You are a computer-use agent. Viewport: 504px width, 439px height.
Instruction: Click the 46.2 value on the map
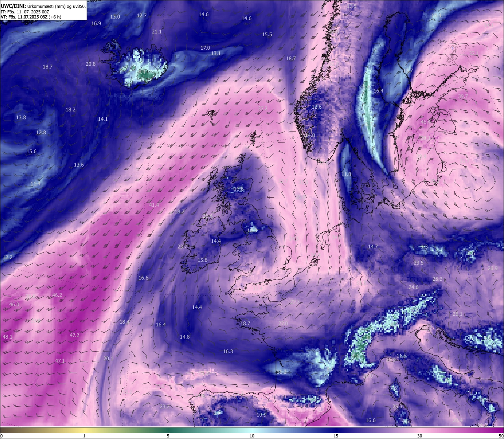pos(57,295)
